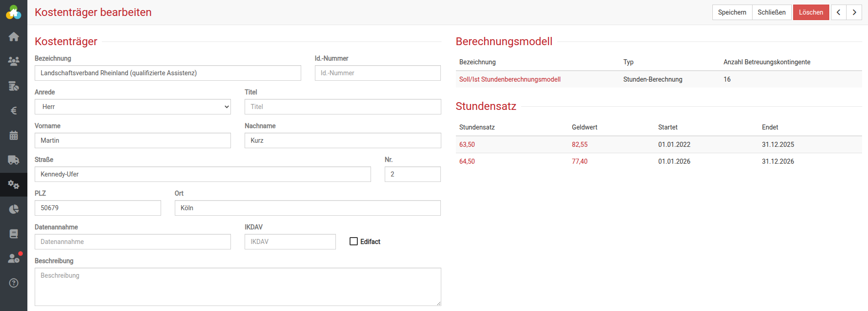Image resolution: width=868 pixels, height=311 pixels.
Task: Open the 63,50 Stundensatz entry
Action: pos(467,145)
